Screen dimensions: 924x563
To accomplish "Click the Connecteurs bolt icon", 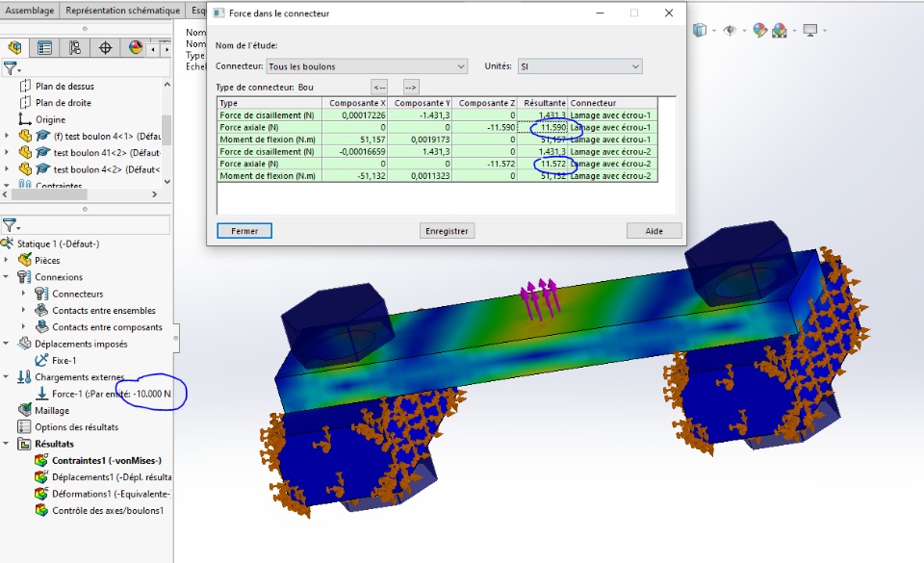I will [41, 294].
